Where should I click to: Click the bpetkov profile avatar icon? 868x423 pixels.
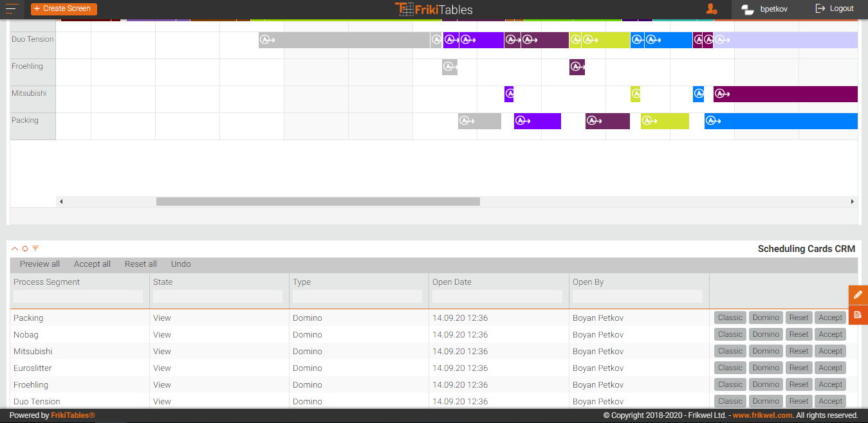[x=748, y=9]
